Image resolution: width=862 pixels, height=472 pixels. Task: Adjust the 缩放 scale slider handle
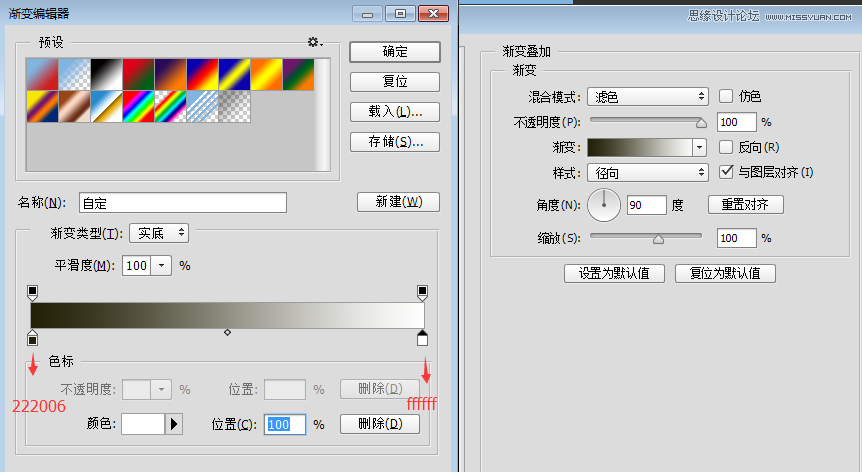tap(658, 238)
